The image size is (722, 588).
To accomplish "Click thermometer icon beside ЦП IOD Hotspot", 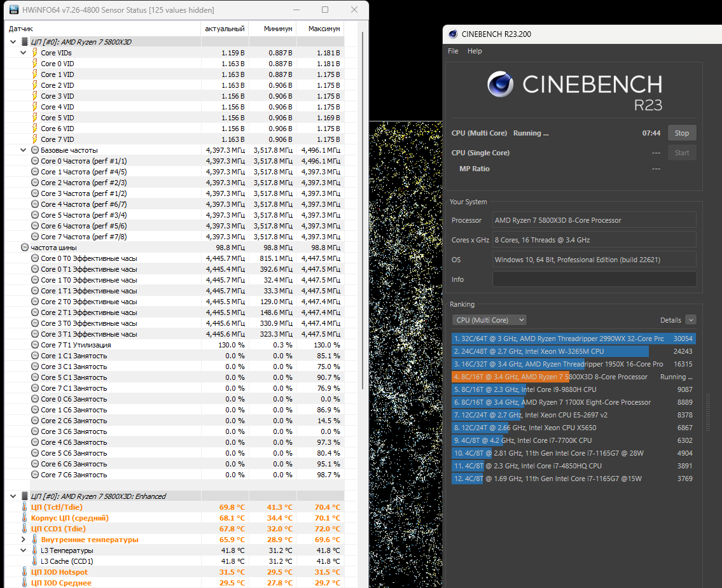I will pyautogui.click(x=25, y=572).
